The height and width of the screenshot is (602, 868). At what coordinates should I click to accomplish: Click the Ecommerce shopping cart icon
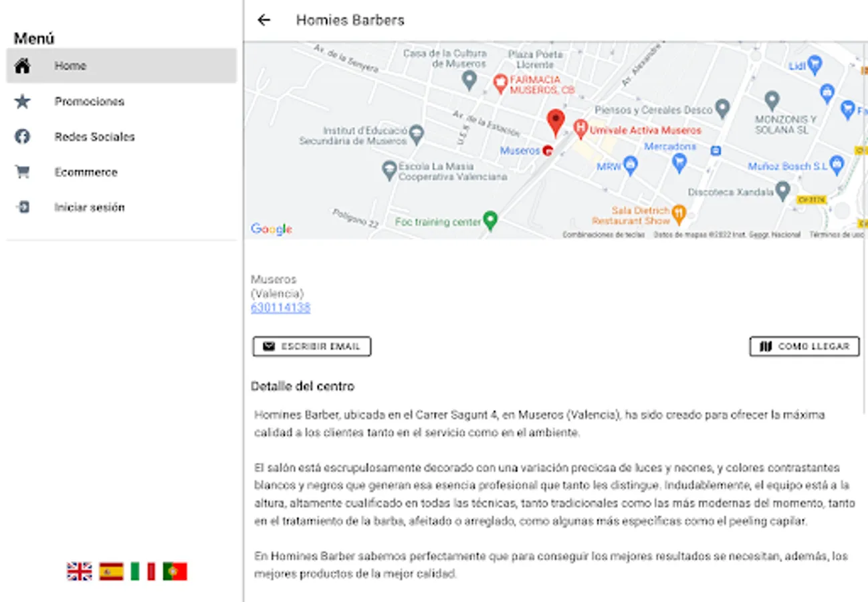23,172
